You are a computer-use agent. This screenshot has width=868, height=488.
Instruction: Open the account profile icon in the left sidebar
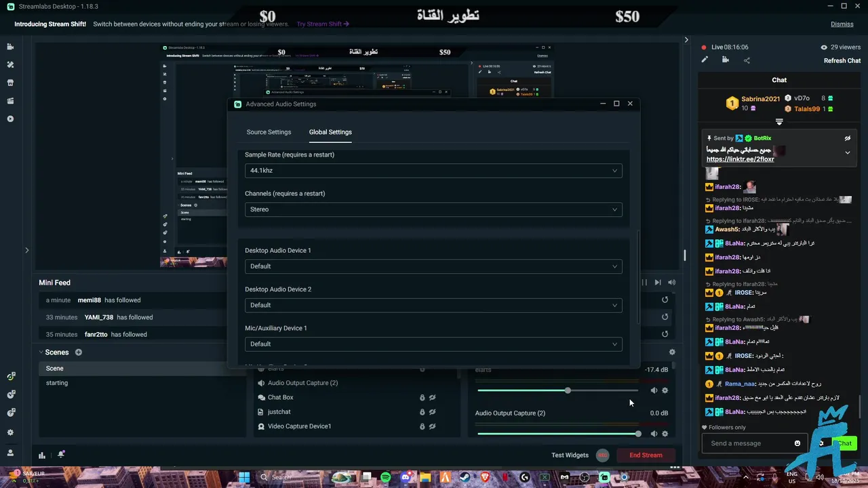10,453
